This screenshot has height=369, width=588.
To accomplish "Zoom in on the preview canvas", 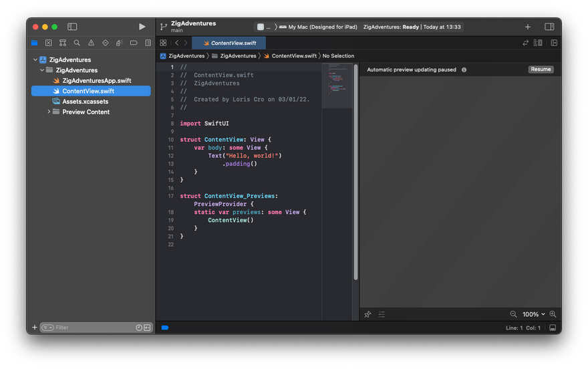I will tap(553, 314).
